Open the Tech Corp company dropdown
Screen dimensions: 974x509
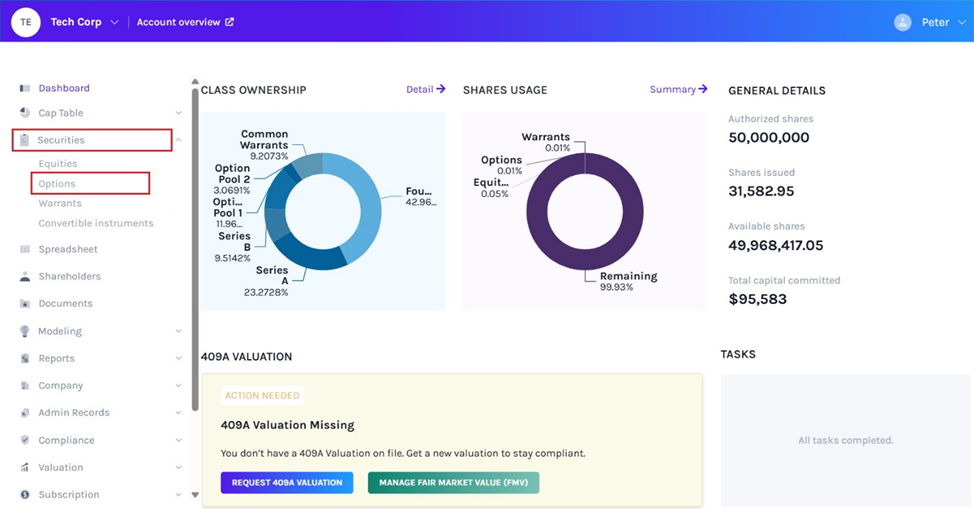[114, 22]
